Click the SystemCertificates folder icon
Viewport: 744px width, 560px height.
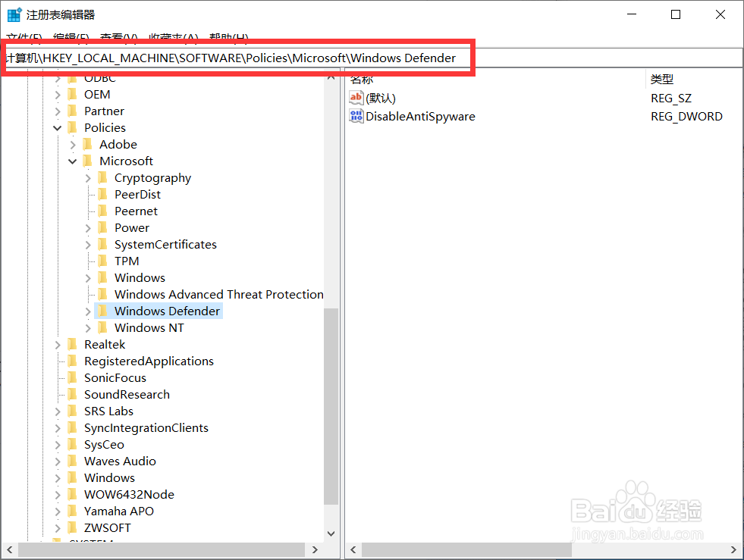[103, 244]
